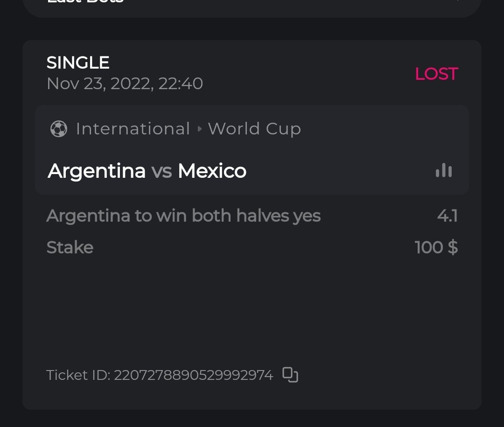
Task: Click the Stake label
Action: [70, 247]
